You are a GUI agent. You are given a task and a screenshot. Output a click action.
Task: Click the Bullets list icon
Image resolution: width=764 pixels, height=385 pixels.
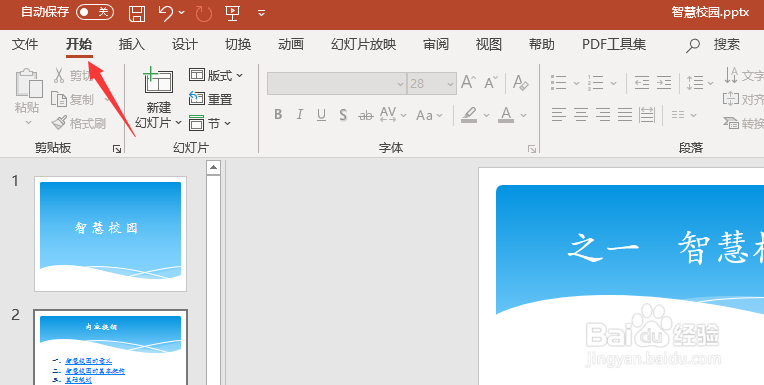pos(558,82)
